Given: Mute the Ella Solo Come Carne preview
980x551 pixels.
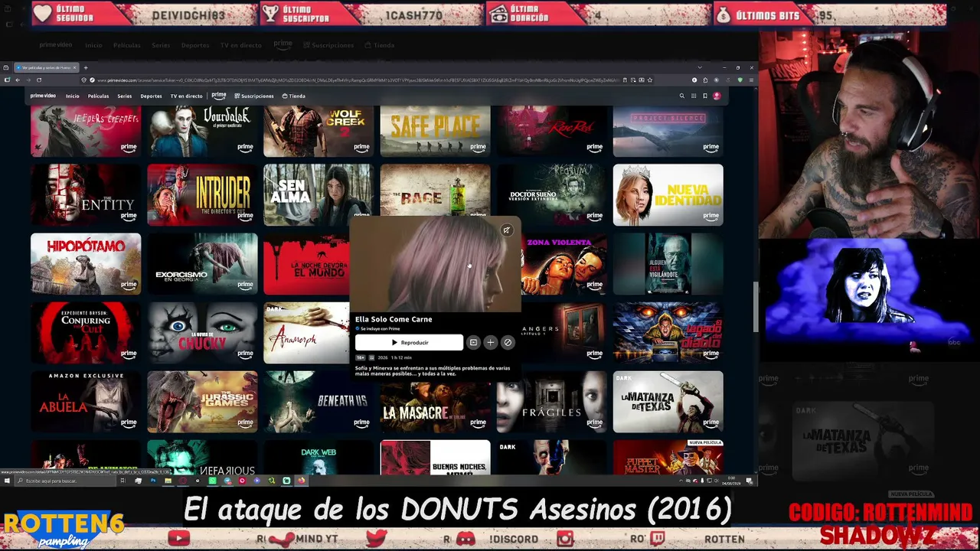Looking at the screenshot, I should point(506,230).
